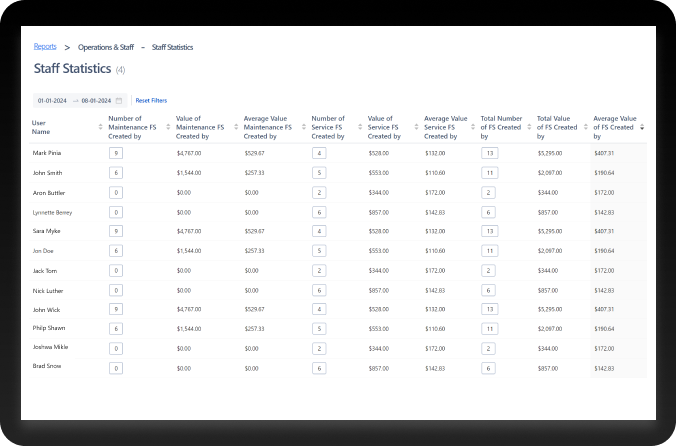This screenshot has height=446, width=676.
Task: Edit the end date 08-01-2024
Action: click(x=96, y=101)
